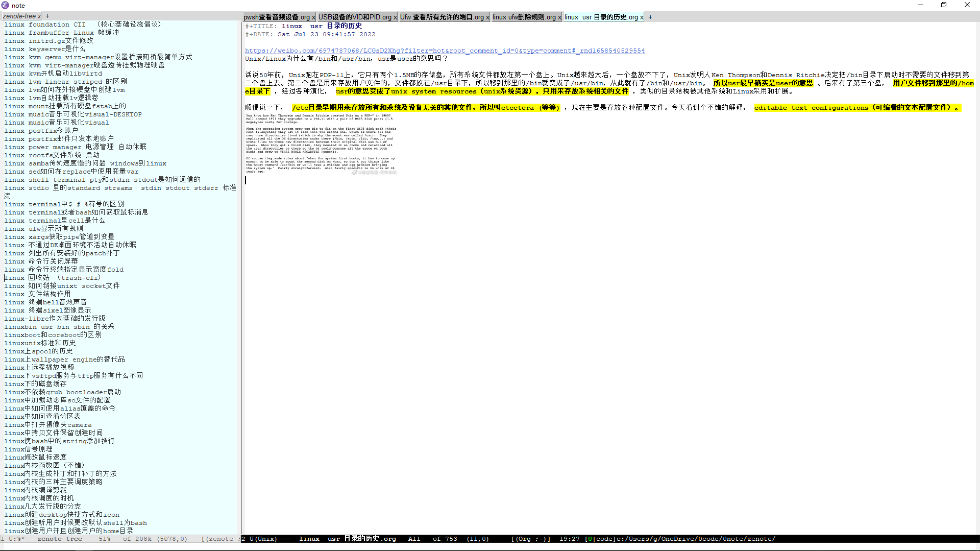980x551 pixels.
Task: Click (Org ;-) mode indicator in right mode line
Action: pyautogui.click(x=531, y=539)
